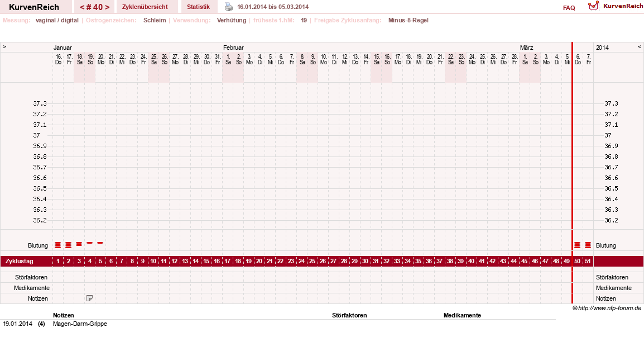Select cycle day 35 in Zyklustag row

(418, 262)
